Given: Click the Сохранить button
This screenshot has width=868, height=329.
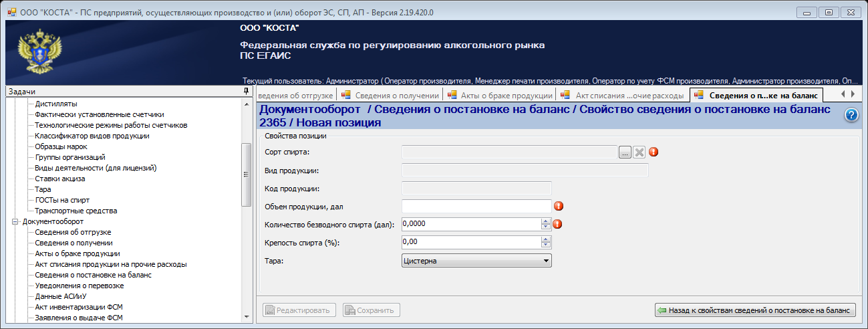Looking at the screenshot, I should (372, 310).
